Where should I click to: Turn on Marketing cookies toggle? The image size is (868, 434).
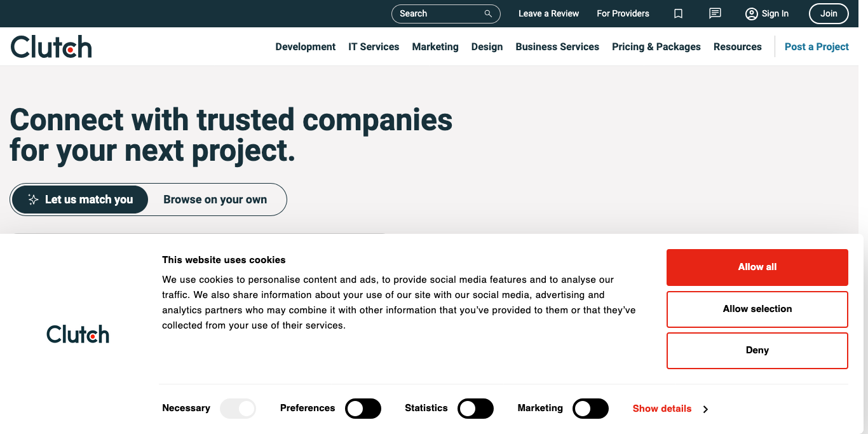590,409
